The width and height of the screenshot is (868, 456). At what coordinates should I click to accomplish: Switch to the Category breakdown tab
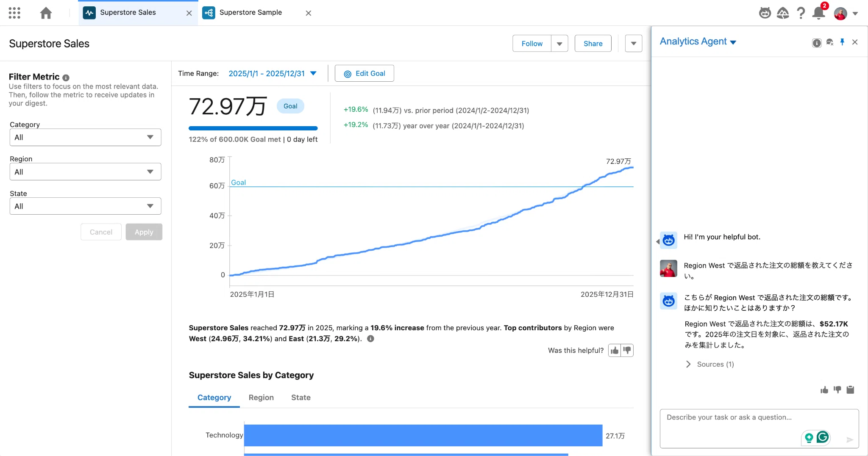214,398
